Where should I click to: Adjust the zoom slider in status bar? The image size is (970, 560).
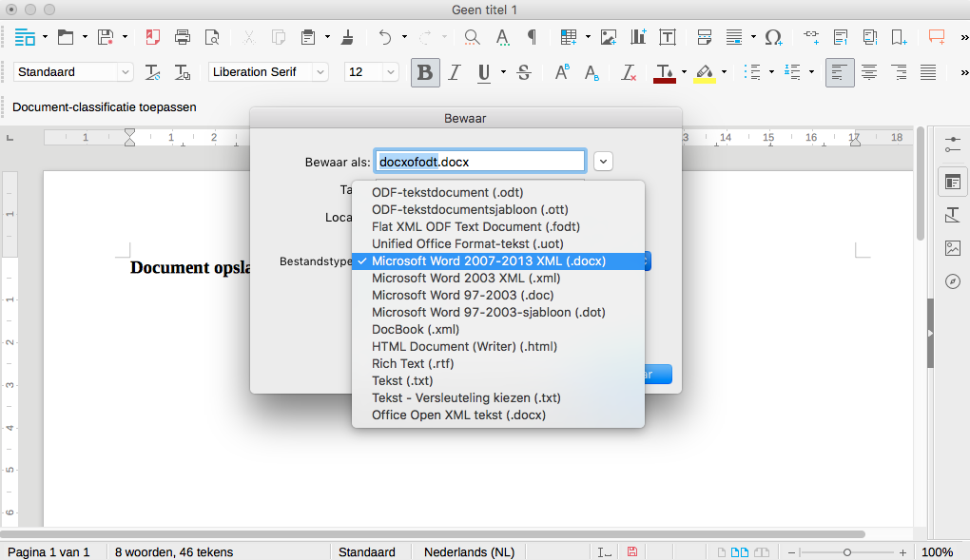(x=846, y=551)
